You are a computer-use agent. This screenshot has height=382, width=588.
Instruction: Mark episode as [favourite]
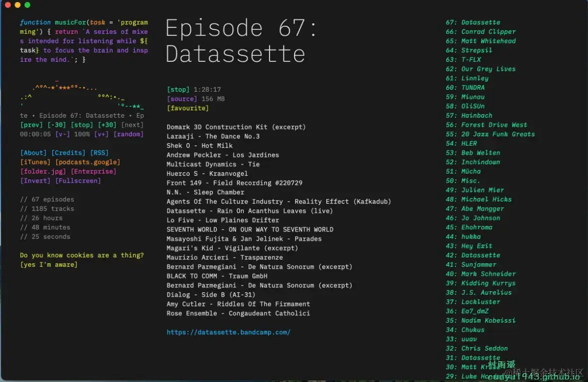point(188,108)
